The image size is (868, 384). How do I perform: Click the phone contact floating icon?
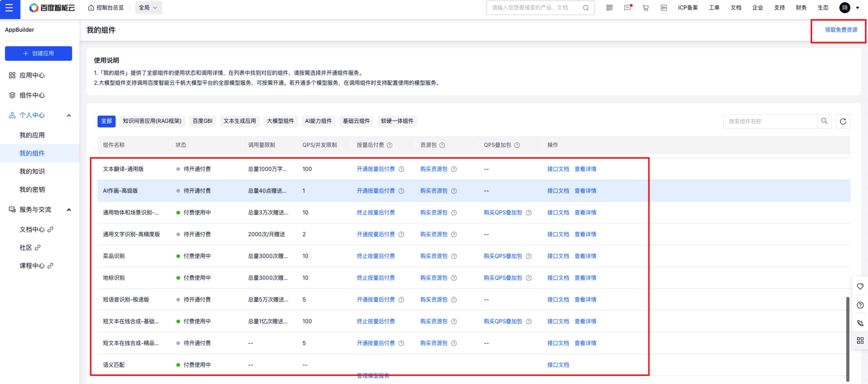[x=860, y=323]
